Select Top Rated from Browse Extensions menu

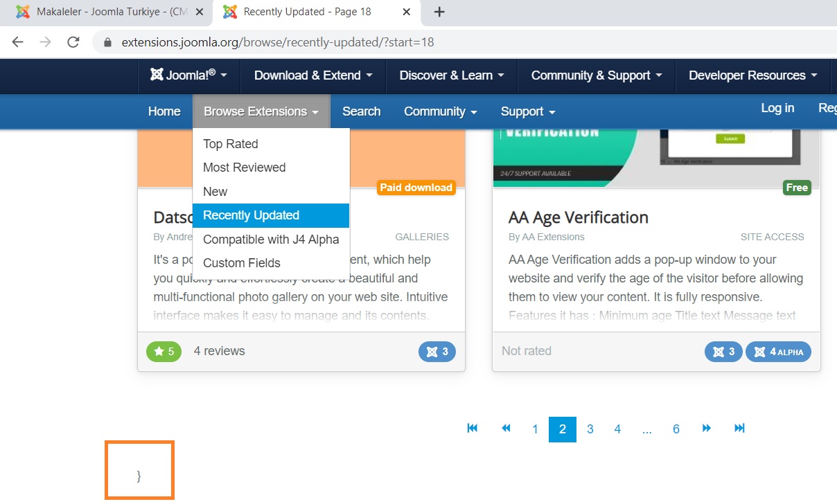(231, 144)
